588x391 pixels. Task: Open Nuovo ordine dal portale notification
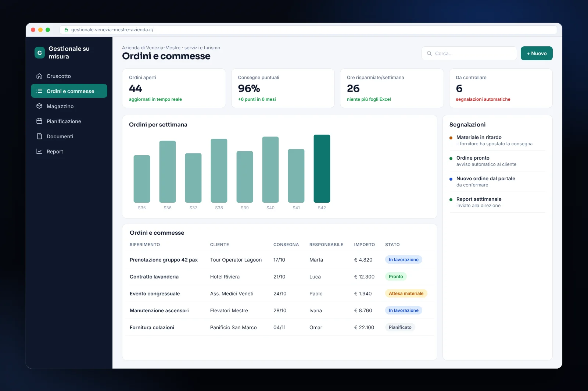(x=498, y=182)
